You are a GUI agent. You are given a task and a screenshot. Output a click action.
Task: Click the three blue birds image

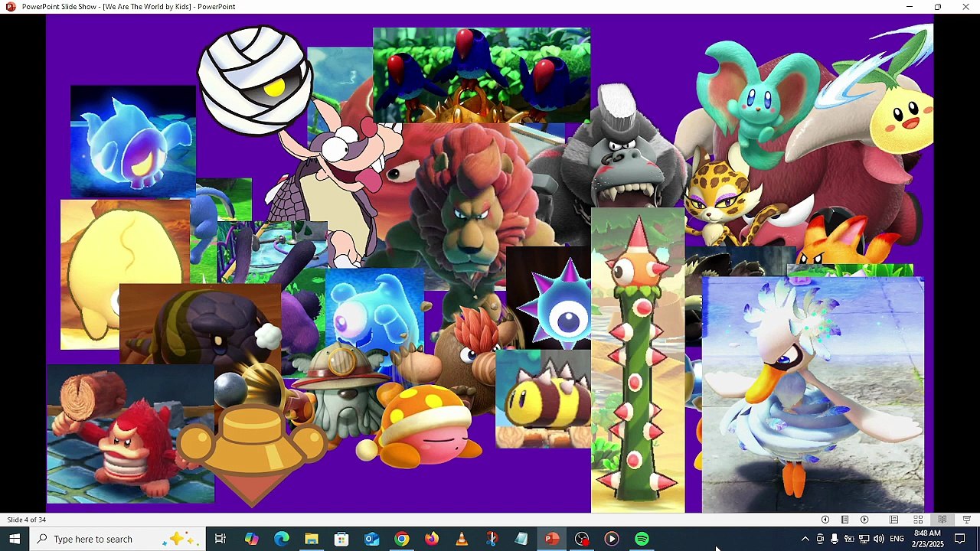coord(481,75)
